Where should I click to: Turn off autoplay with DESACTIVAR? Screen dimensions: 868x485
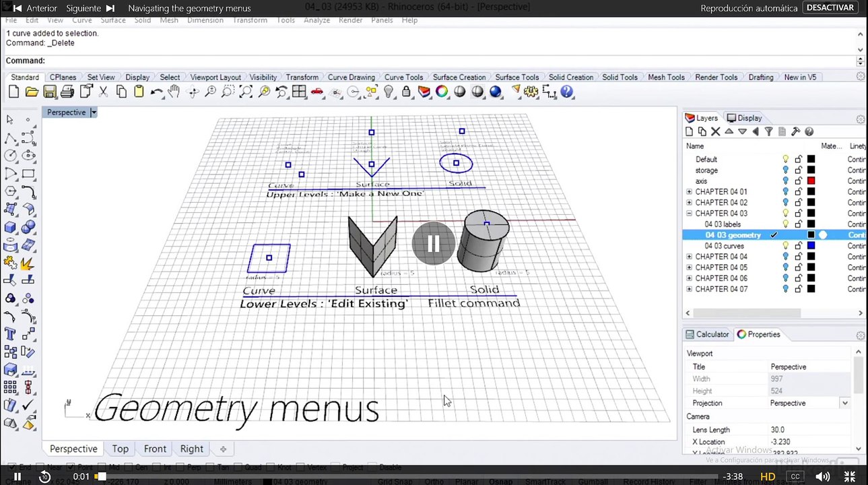click(830, 8)
